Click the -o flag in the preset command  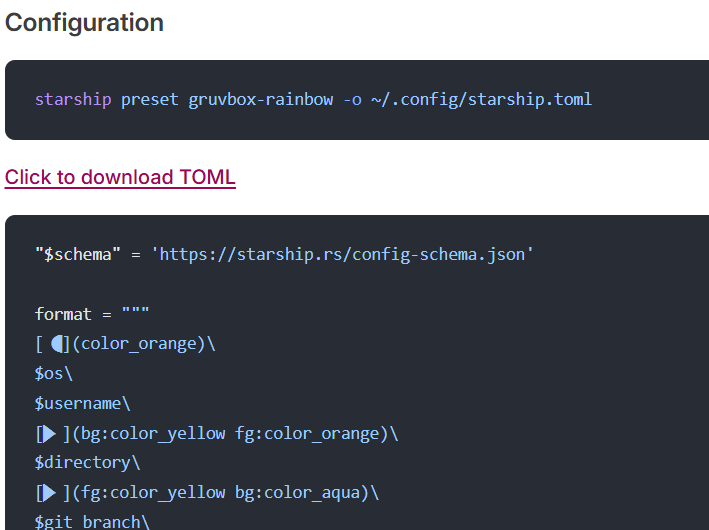pos(352,99)
